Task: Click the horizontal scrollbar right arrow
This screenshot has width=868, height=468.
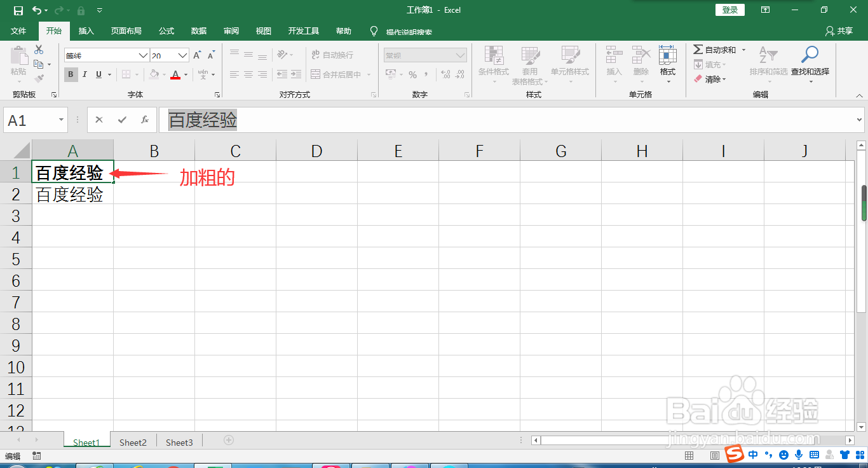Action: [850, 440]
